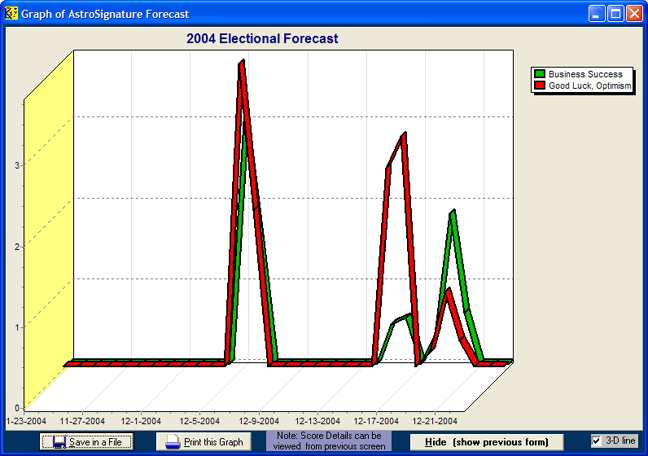Click the 'Good Luck, Optimism' legend label
Image resolution: width=648 pixels, height=456 pixels.
(x=591, y=87)
